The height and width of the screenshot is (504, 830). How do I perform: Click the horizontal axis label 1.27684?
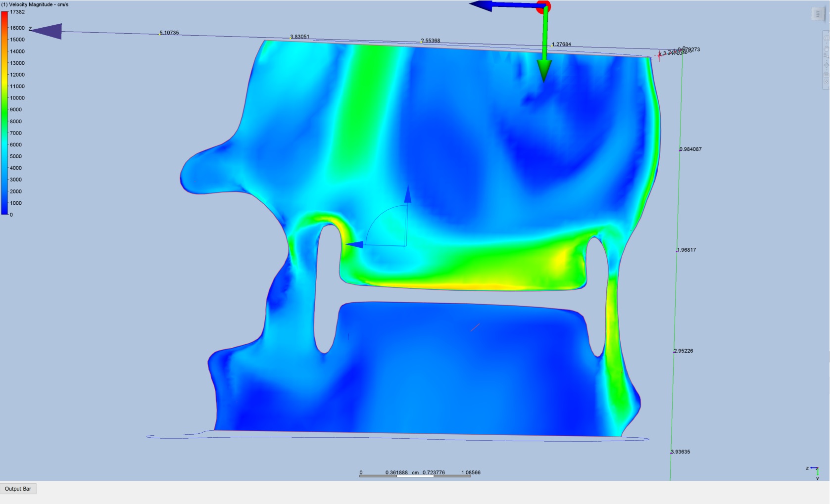tap(562, 45)
